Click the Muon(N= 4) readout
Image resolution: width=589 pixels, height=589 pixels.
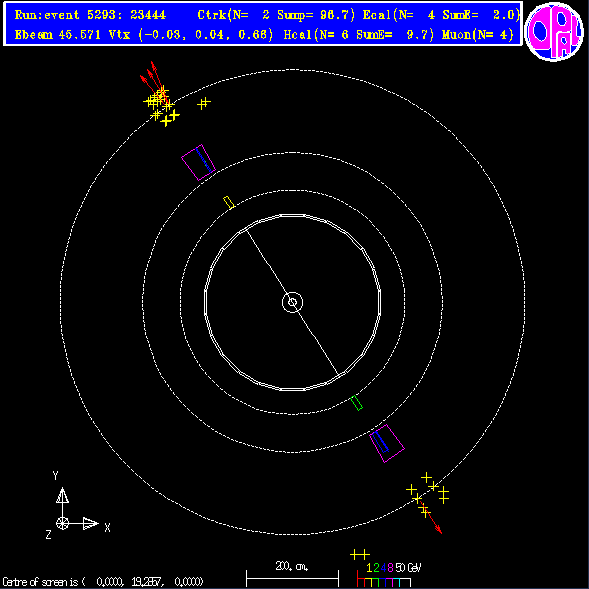point(478,35)
